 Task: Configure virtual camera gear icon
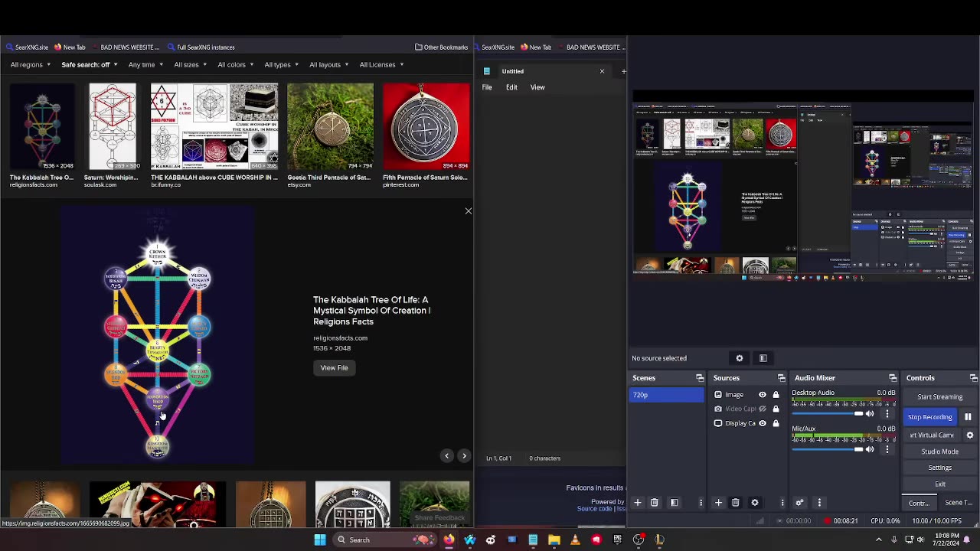(x=969, y=435)
